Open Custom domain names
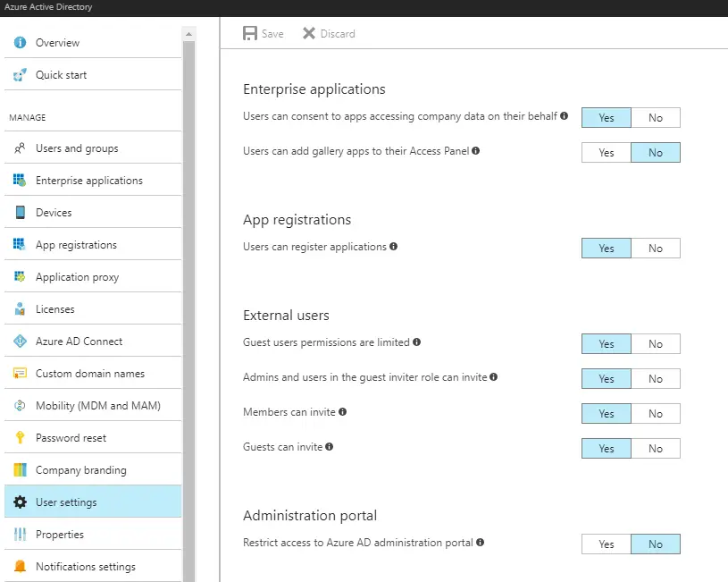This screenshot has width=728, height=582. (x=93, y=374)
